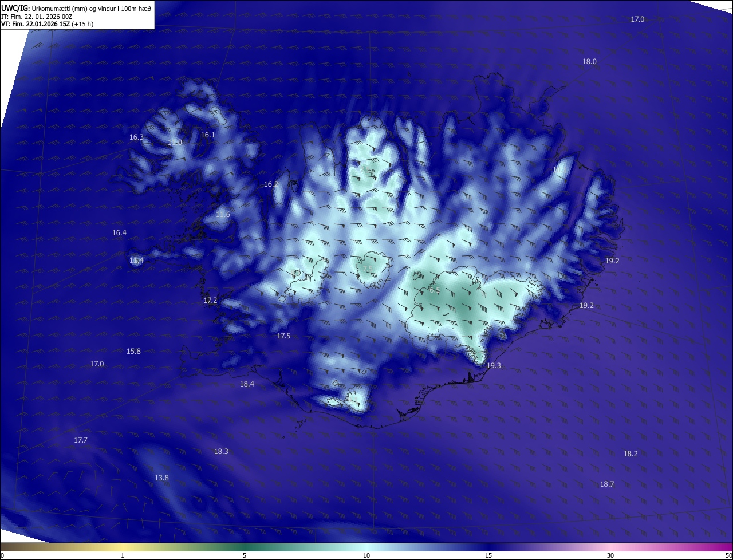The height and width of the screenshot is (560, 733).
Task: Click the 17.2 value label
Action: click(210, 301)
